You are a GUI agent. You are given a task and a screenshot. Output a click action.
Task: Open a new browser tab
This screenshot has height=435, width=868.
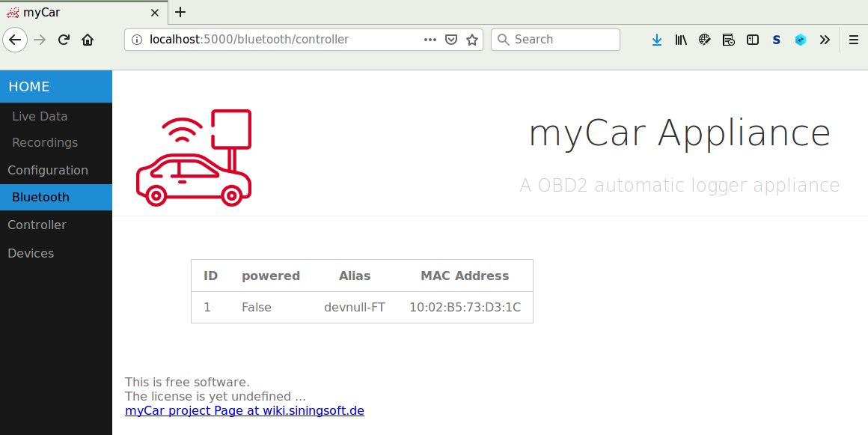pyautogui.click(x=180, y=12)
